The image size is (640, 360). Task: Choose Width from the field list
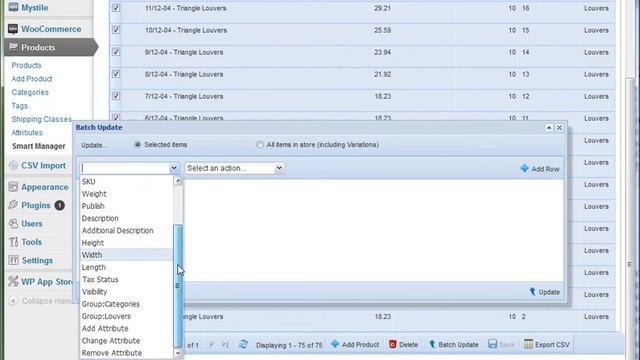pos(126,255)
